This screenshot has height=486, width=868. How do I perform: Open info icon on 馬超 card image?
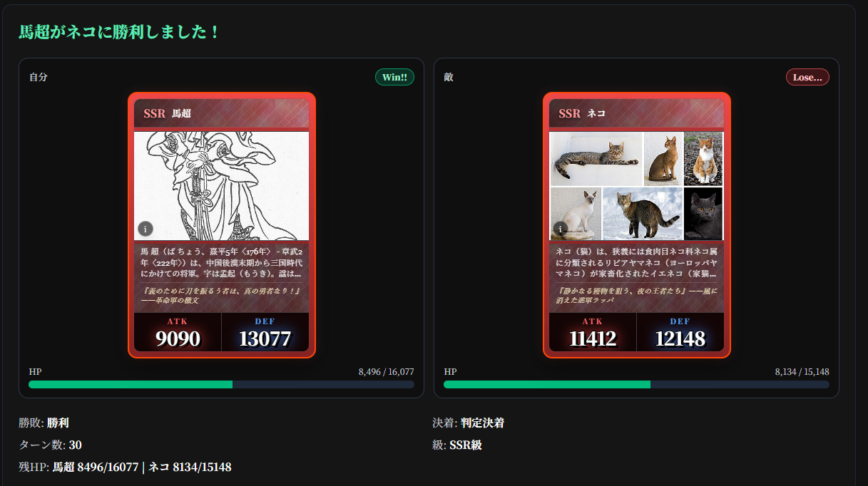pos(145,229)
